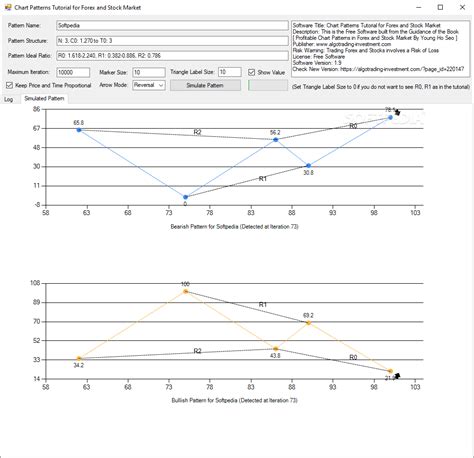Open the Arrow Mode dropdown
This screenshot has width=474, height=458.
149,85
